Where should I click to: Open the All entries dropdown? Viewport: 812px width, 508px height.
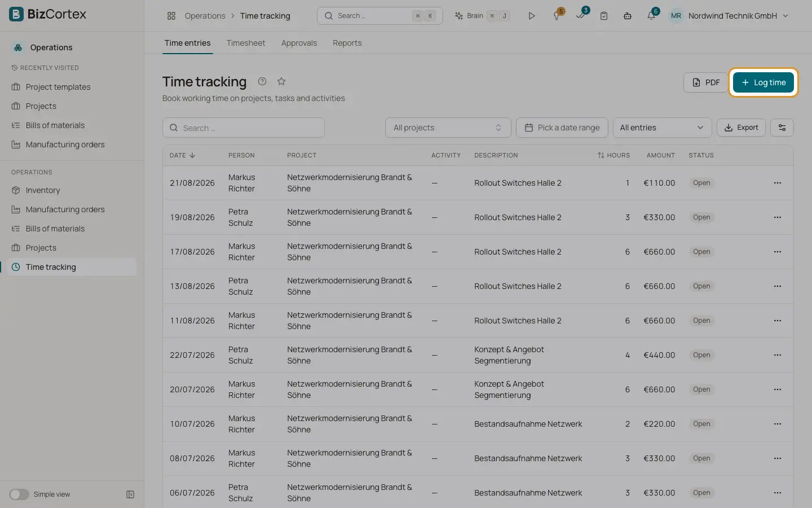tap(662, 128)
